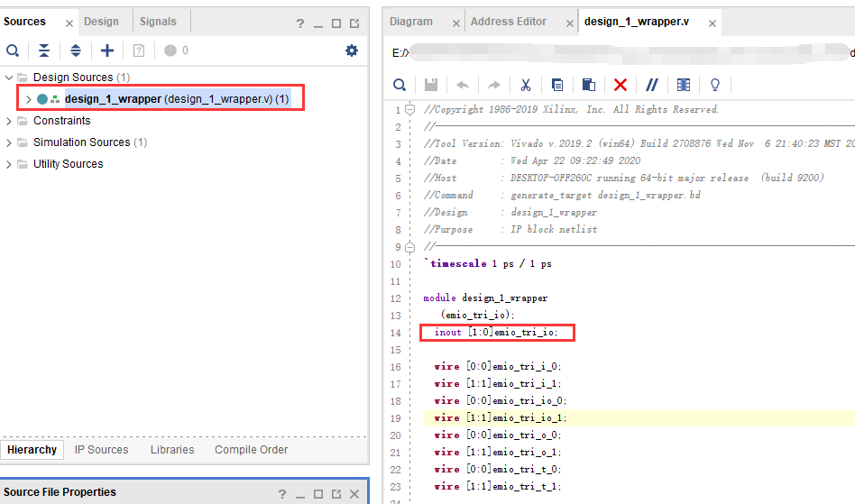
Task: Copy selected text in the editor
Action: tap(557, 85)
